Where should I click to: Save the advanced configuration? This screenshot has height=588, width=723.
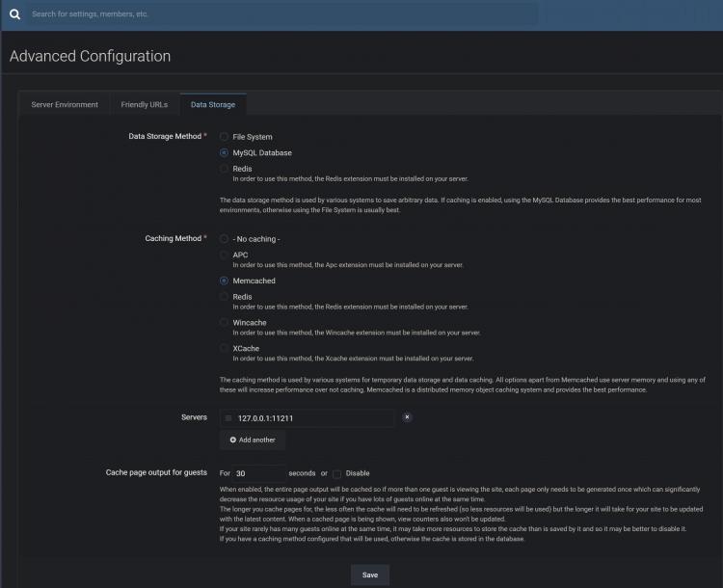tap(370, 575)
